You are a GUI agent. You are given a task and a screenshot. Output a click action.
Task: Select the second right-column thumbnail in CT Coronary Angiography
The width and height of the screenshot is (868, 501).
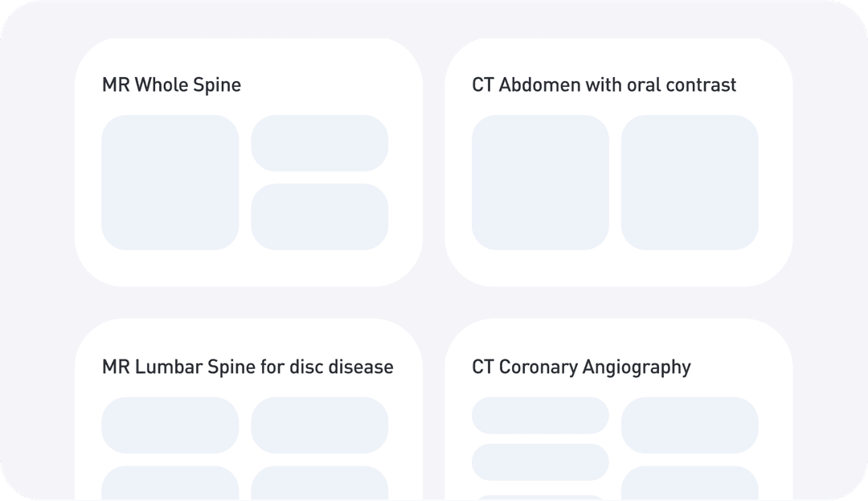pos(690,483)
